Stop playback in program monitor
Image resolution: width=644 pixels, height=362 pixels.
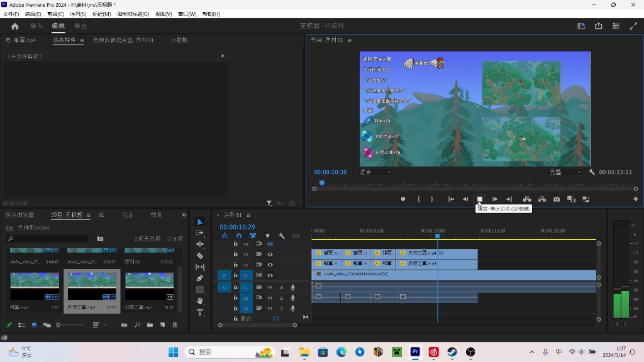479,199
